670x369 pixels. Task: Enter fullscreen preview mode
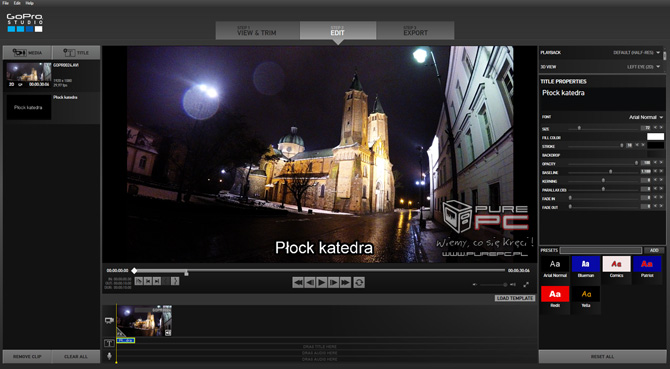526,284
